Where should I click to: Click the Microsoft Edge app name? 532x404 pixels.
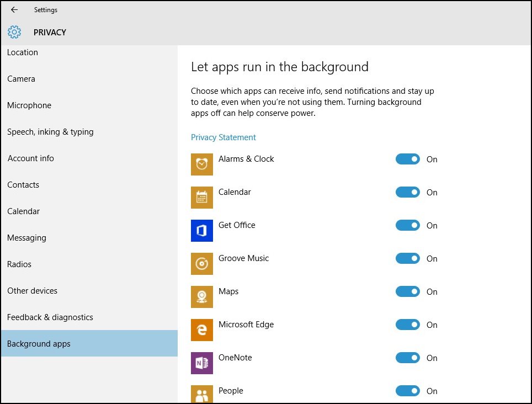(x=246, y=325)
